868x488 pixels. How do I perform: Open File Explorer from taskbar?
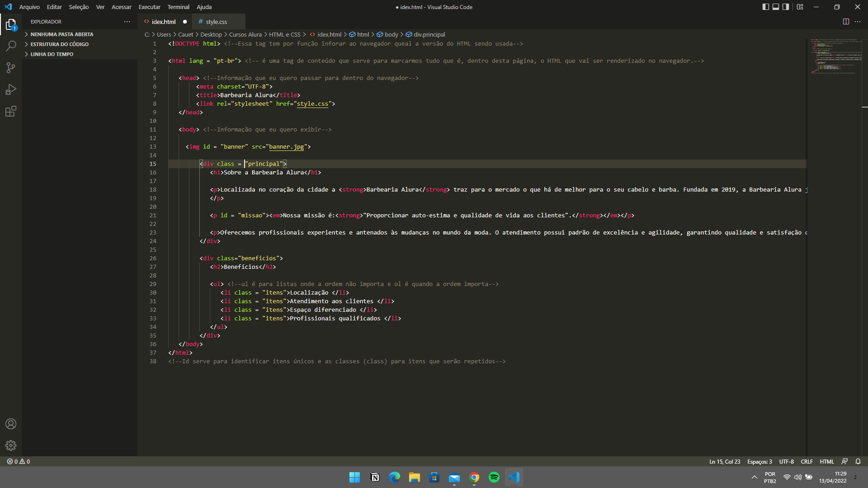tap(415, 477)
